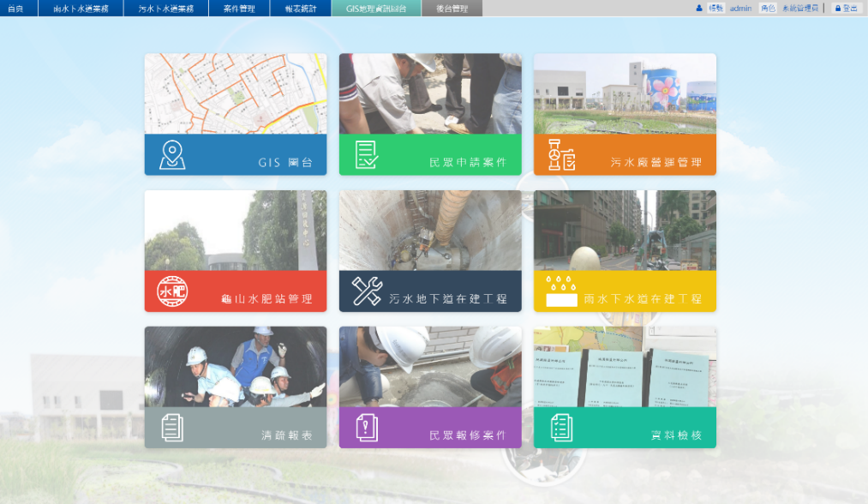The image size is (868, 504).
Task: Click the user profile icon beside 帳號
Action: pos(699,8)
